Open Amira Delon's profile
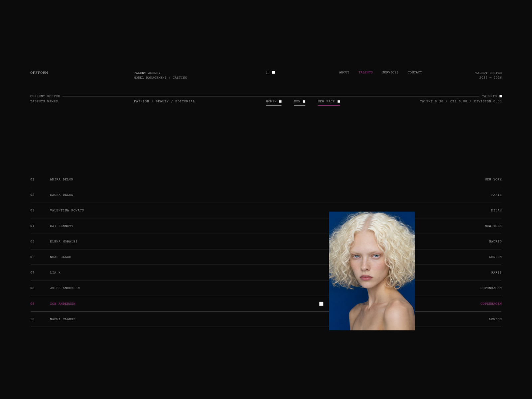Screen dimensions: 532x399 coord(62,180)
